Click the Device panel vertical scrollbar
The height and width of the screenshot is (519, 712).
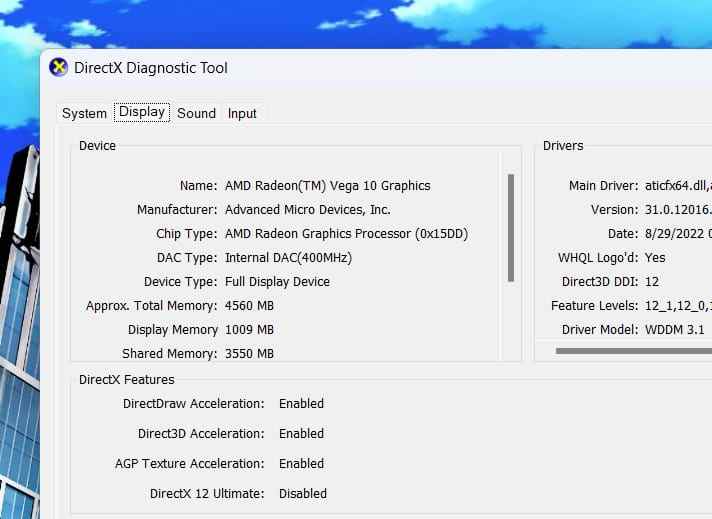pos(511,228)
